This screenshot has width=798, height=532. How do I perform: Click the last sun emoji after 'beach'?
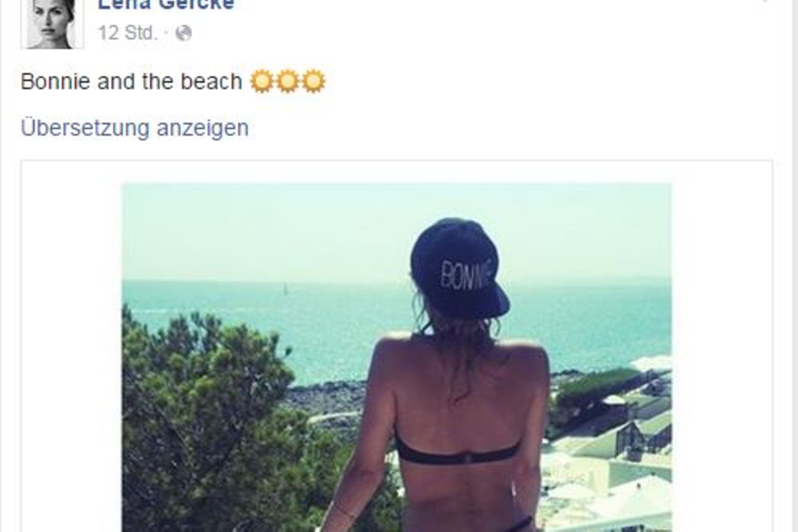pyautogui.click(x=313, y=81)
